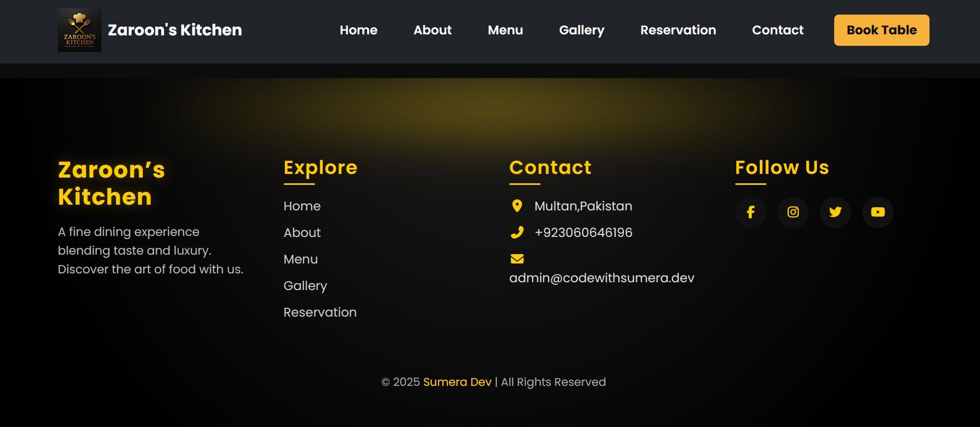Click the +923060646196 phone number
This screenshot has width=980, height=427.
(x=584, y=232)
